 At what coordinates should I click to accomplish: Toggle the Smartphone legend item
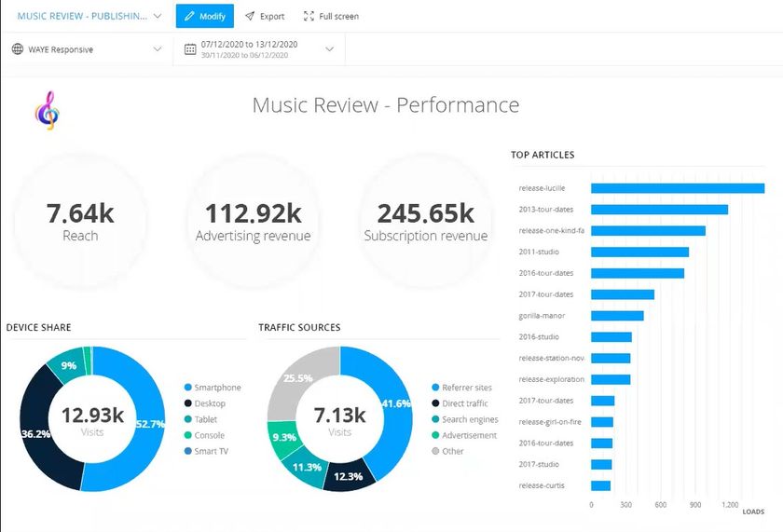pos(213,388)
